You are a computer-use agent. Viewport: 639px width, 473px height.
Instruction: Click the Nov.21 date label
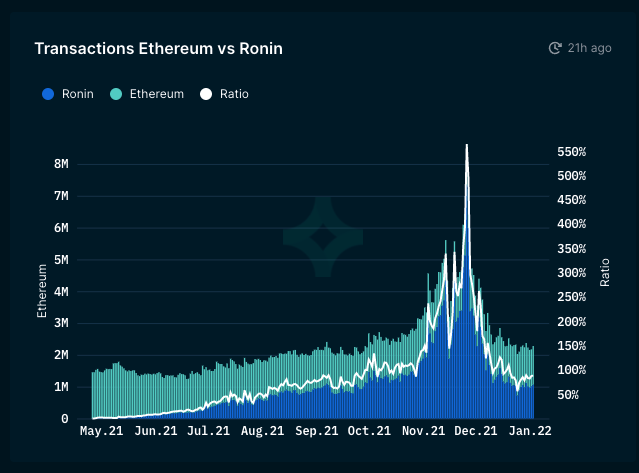[423, 431]
